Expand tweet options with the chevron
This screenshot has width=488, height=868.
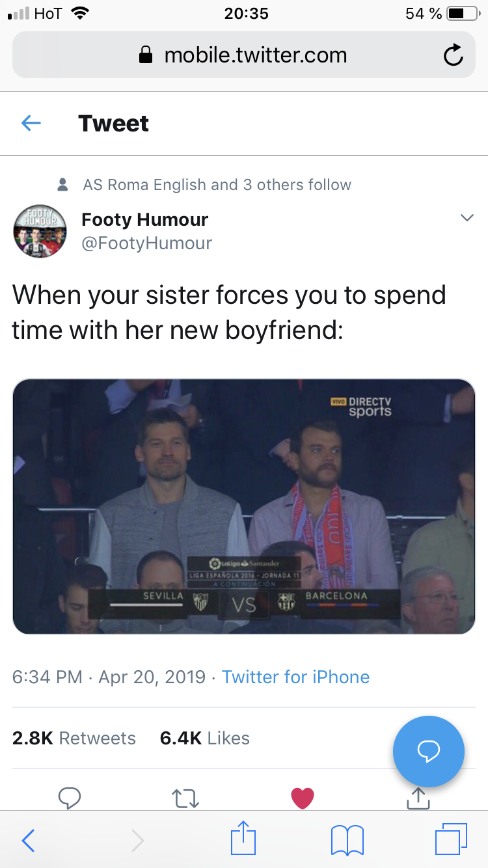[x=467, y=218]
